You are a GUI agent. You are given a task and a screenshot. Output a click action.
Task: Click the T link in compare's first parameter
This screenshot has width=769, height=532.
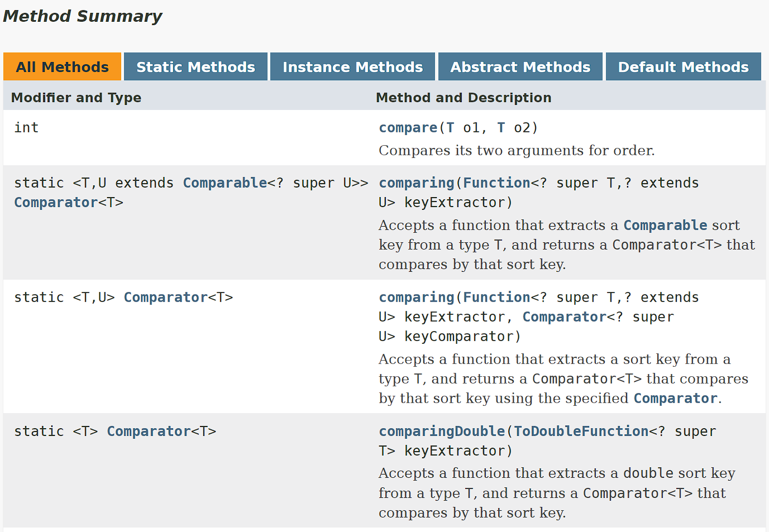pyautogui.click(x=450, y=127)
